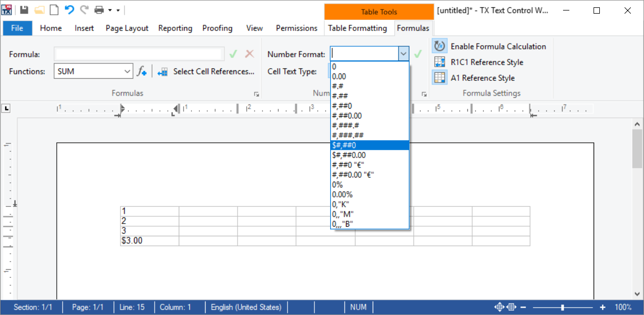
Task: Click the 100% zoom level
Action: (x=623, y=307)
